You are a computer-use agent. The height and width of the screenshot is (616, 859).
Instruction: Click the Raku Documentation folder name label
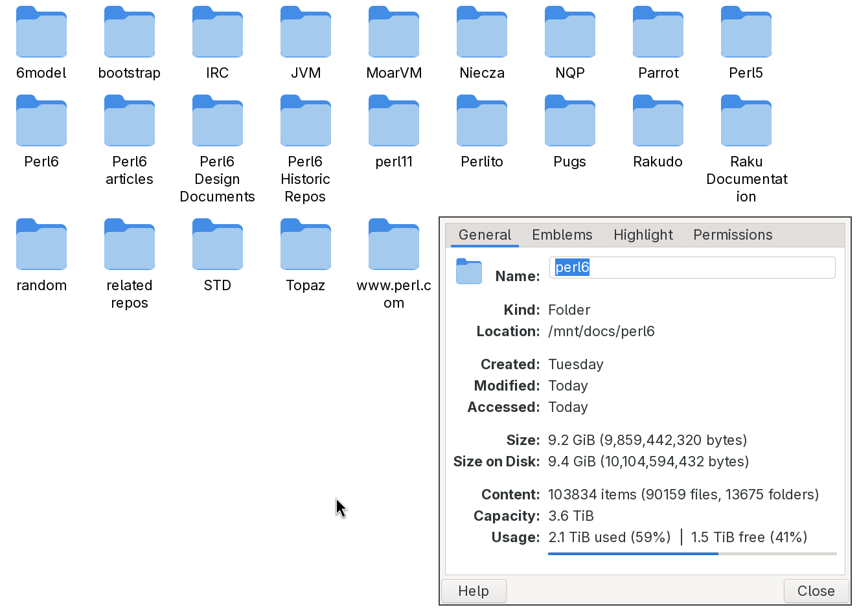pos(746,179)
